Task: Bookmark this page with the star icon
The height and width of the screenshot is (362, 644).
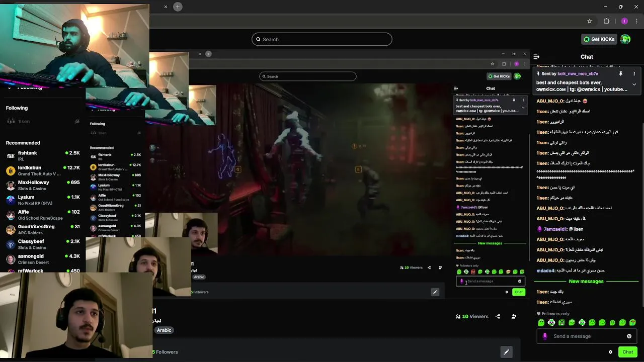Action: click(x=589, y=21)
